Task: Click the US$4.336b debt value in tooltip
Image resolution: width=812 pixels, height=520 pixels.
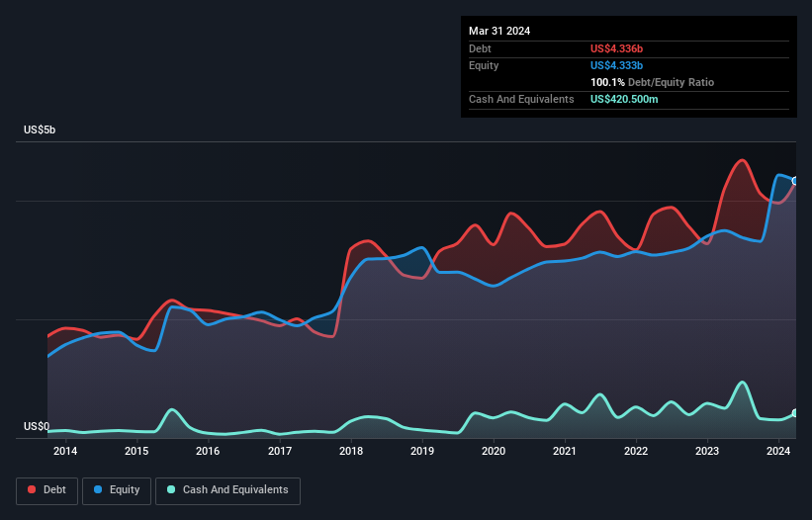Action: [616, 48]
